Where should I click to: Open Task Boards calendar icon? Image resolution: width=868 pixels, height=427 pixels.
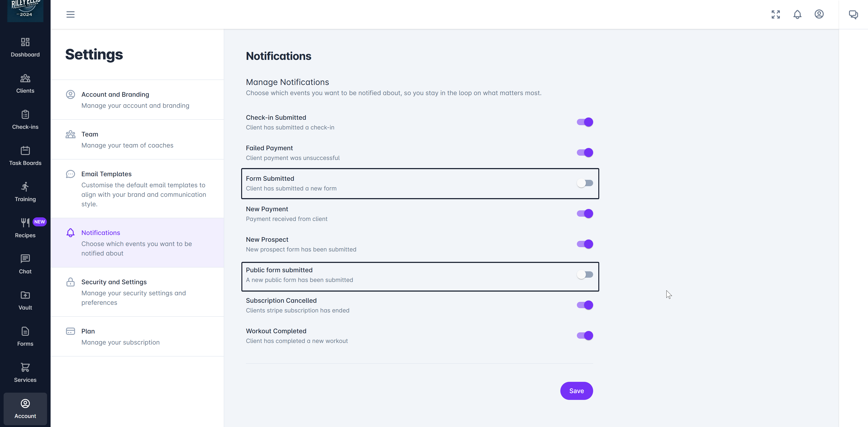click(x=25, y=150)
